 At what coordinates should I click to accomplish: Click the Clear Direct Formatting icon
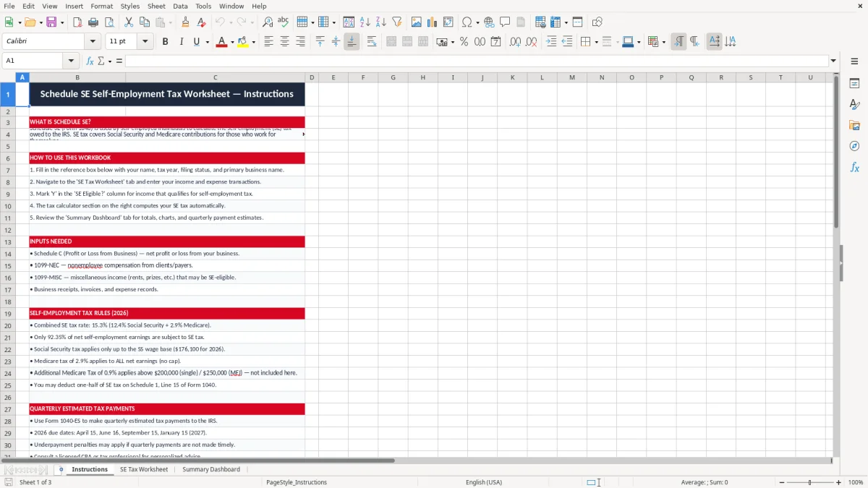(201, 22)
